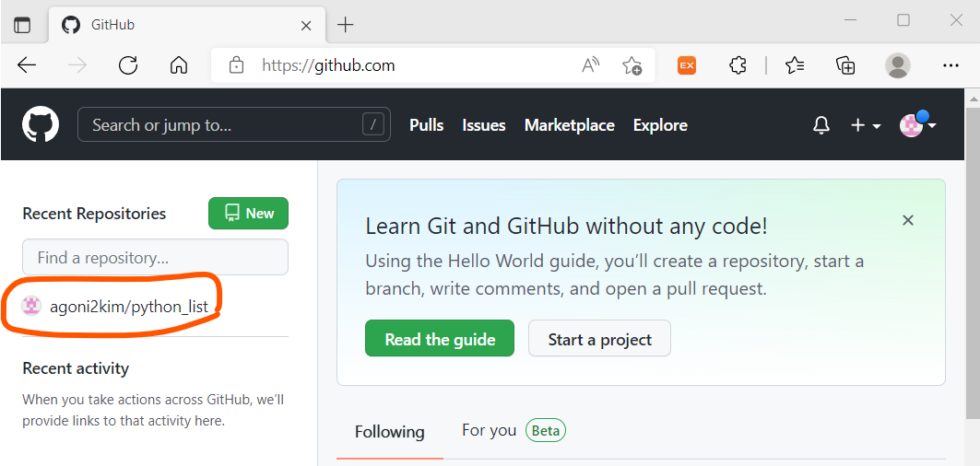
Task: Select the GitHub browser tab
Action: [x=186, y=26]
